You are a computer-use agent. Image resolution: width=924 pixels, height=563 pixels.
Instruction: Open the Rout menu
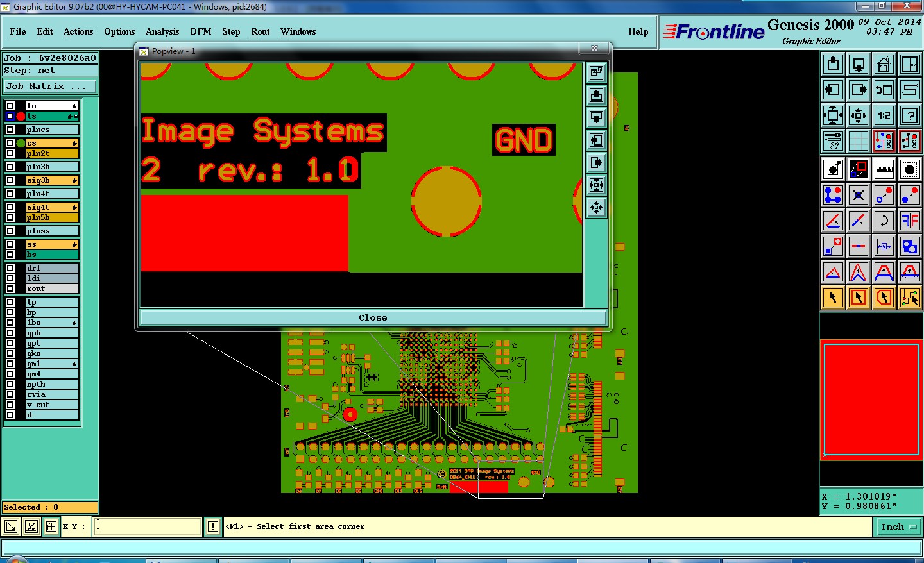point(261,32)
